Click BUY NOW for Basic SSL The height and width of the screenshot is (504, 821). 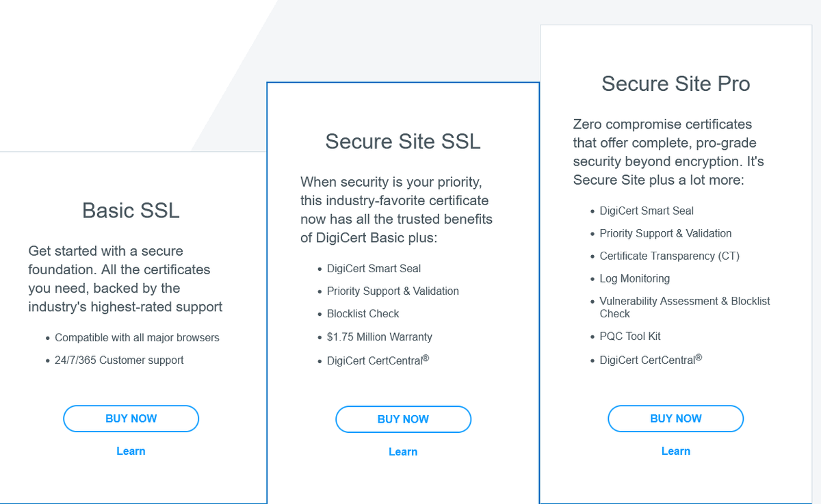[x=131, y=419]
